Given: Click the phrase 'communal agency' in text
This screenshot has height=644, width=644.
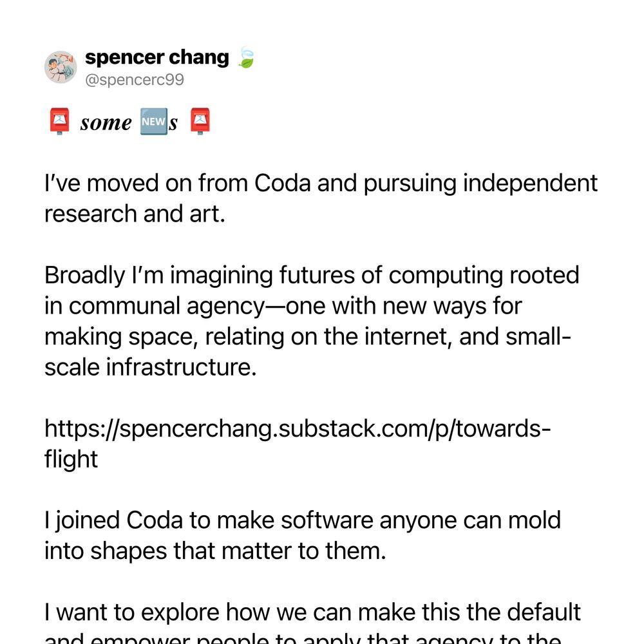Looking at the screenshot, I should [x=166, y=307].
